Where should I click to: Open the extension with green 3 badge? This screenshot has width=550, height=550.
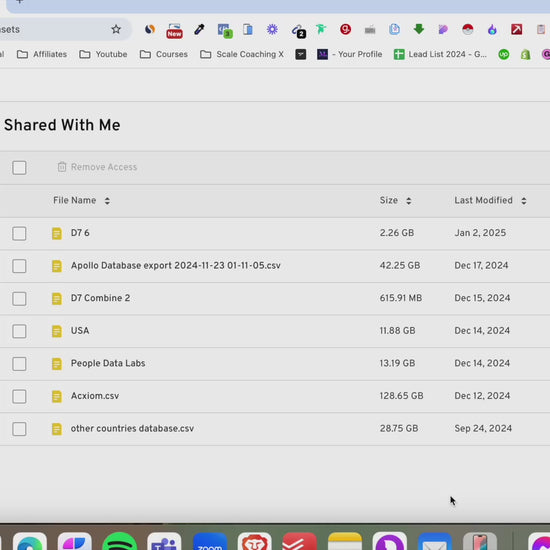point(224,30)
